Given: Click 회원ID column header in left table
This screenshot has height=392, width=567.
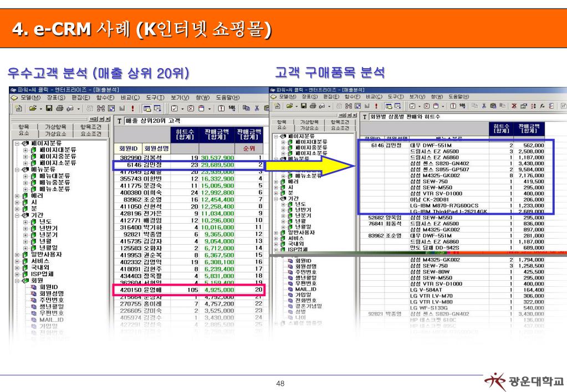Looking at the screenshot, I should tap(128, 148).
